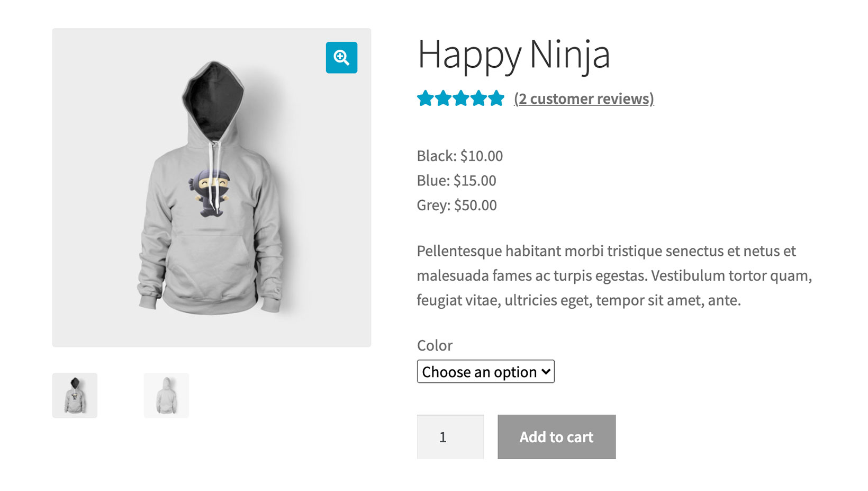Screen dimensions: 868x491
Task: Focus the quantity input field
Action: [x=450, y=437]
